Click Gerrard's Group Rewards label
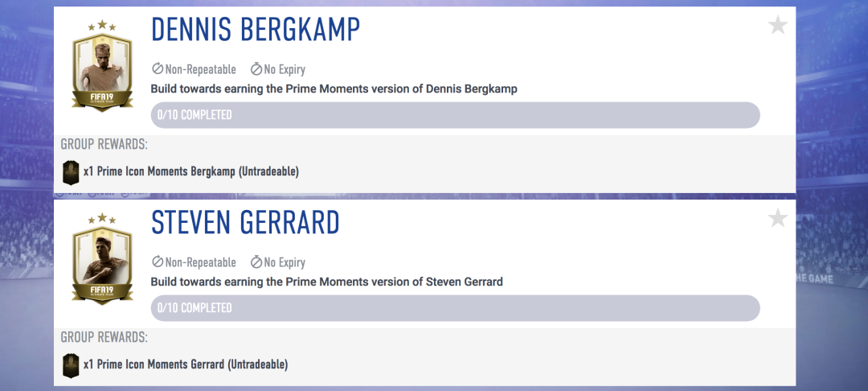The width and height of the screenshot is (868, 391). [104, 337]
